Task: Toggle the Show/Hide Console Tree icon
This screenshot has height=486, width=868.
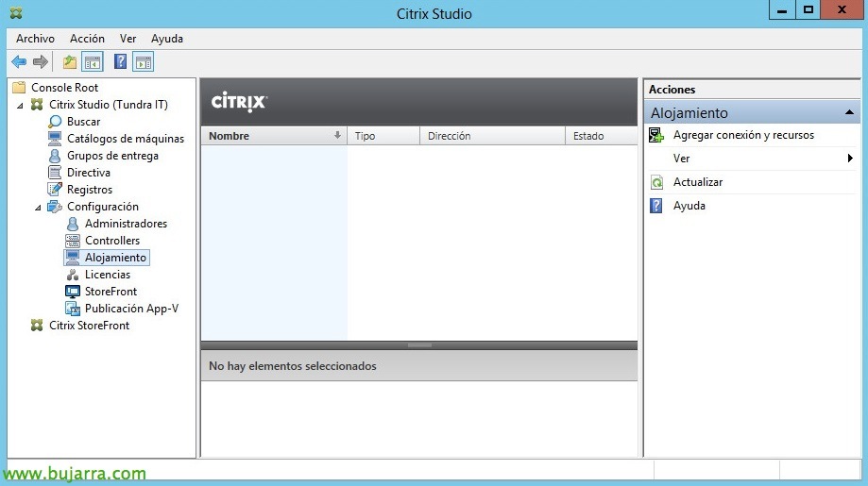Action: click(x=93, y=62)
